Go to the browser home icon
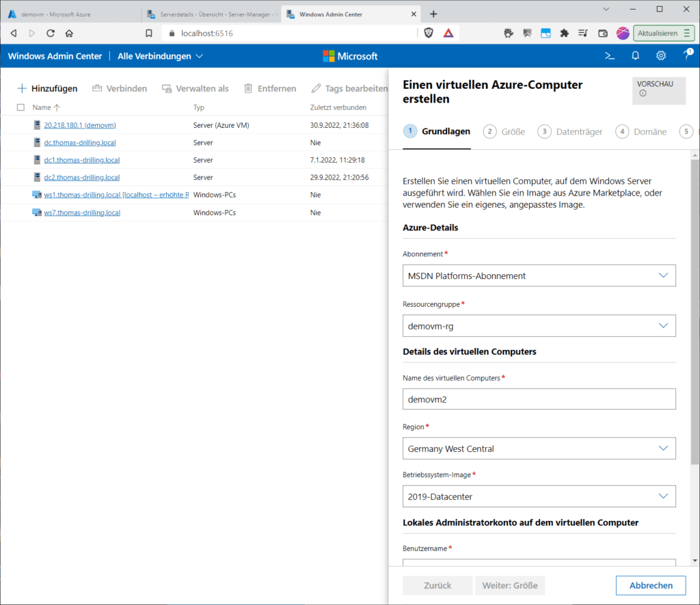Screen dimensions: 700x605 pos(69,33)
